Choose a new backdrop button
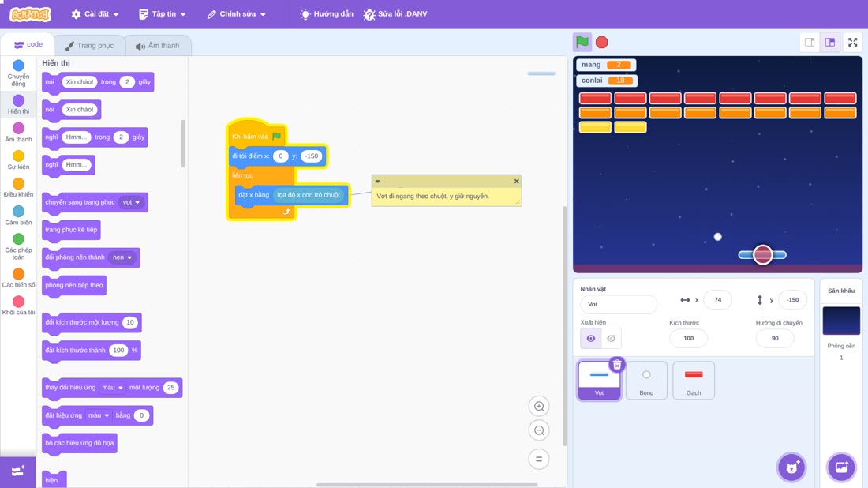The image size is (868, 488). (841, 467)
